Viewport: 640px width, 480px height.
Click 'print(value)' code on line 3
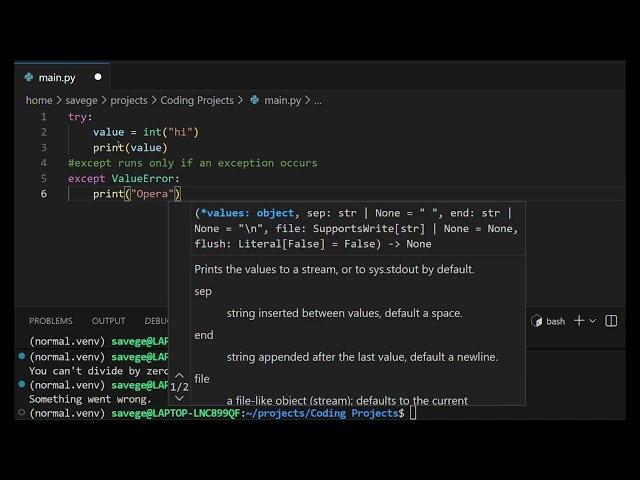(x=130, y=148)
